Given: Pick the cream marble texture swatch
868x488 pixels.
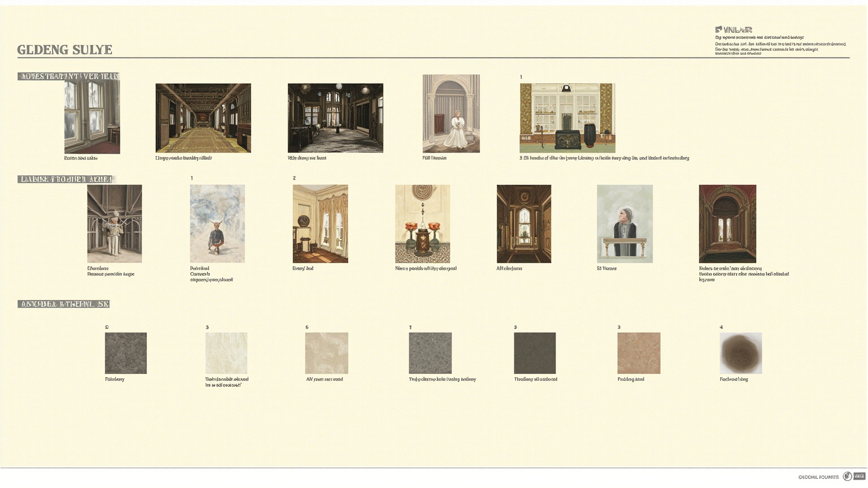Looking at the screenshot, I should point(226,353).
